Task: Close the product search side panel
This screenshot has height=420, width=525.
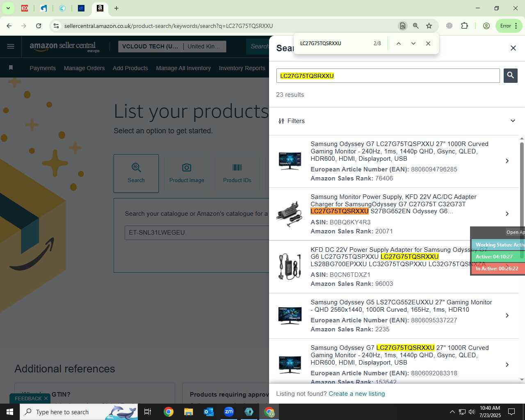Action: pyautogui.click(x=513, y=48)
